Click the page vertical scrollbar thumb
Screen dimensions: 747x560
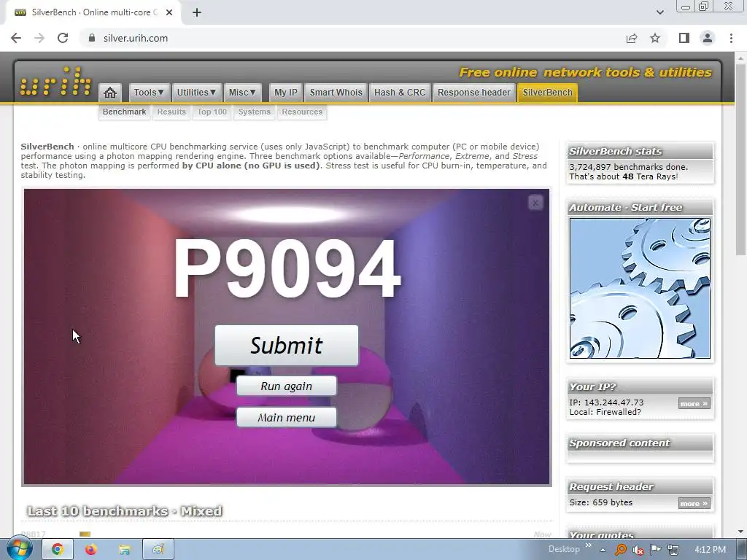tap(740, 160)
